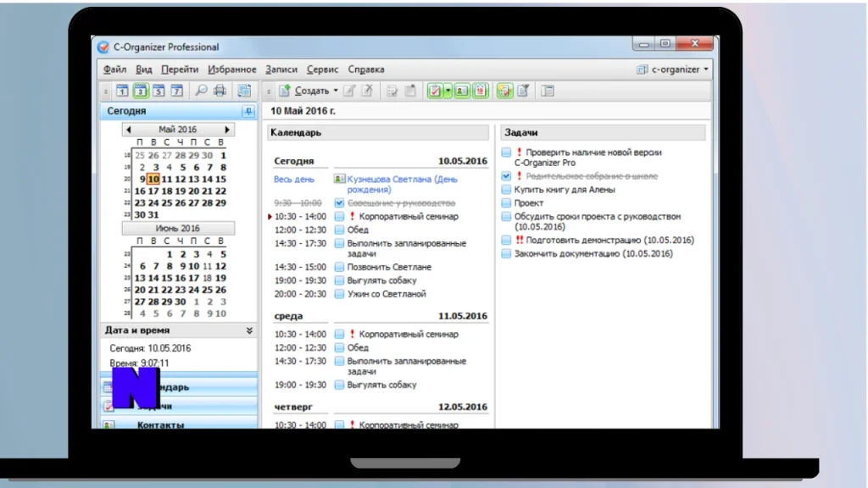Image resolution: width=868 pixels, height=488 pixels.
Task: Click the Июнь 2016 month header
Action: click(178, 228)
